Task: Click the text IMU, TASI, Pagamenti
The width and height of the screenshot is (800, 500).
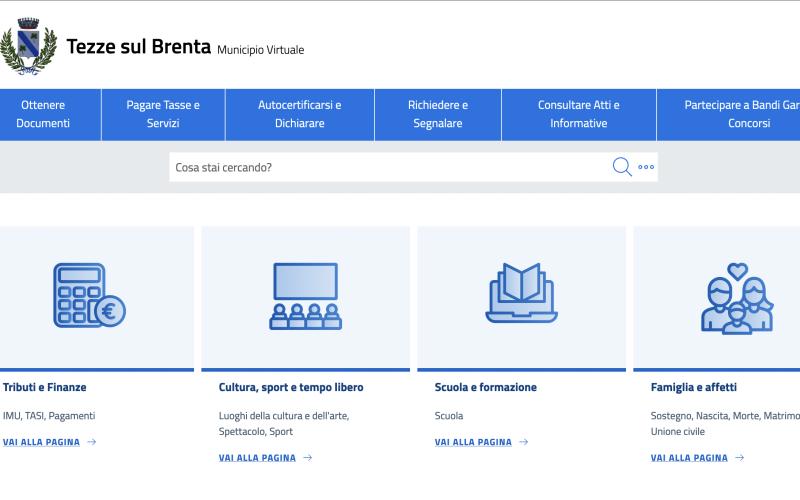Action: click(49, 416)
